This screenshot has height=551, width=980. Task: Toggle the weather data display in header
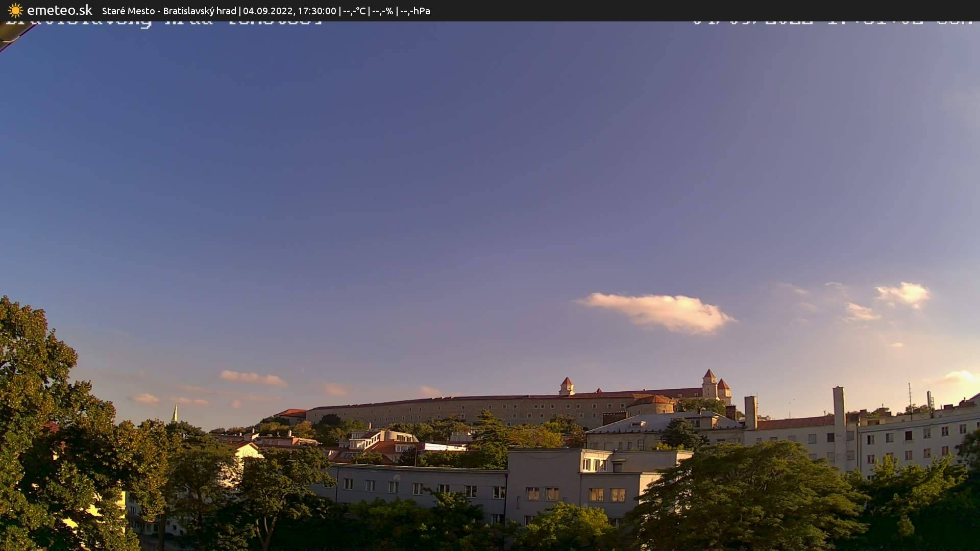coord(384,10)
